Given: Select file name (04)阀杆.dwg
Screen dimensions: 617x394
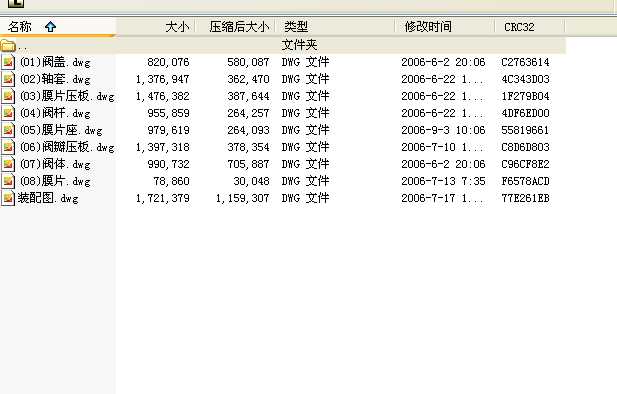Looking at the screenshot, I should (x=55, y=113).
